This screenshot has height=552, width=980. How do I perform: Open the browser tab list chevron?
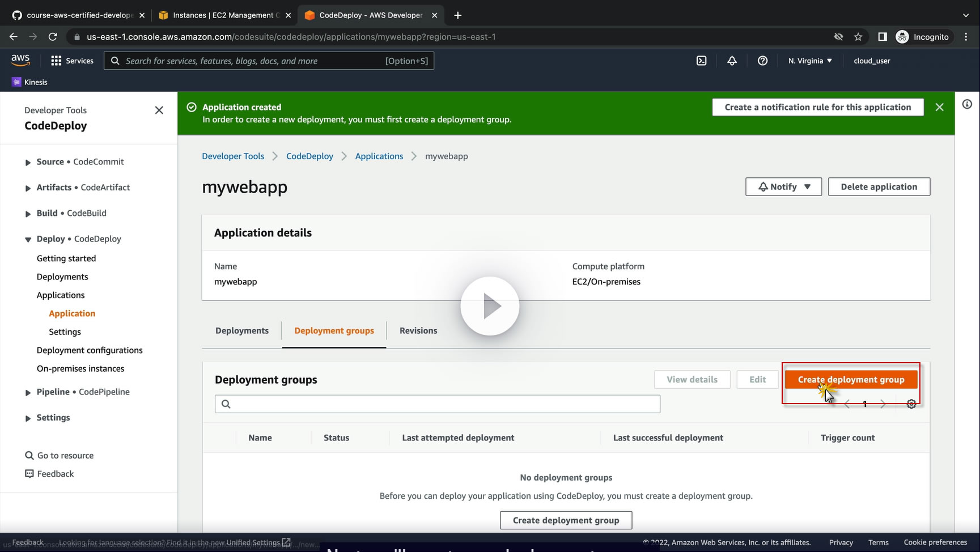(x=966, y=15)
